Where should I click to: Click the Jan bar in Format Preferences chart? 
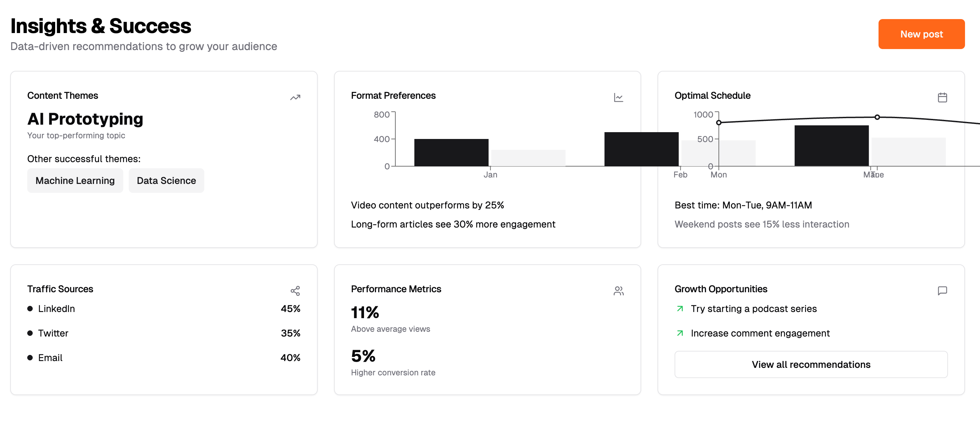coord(451,153)
